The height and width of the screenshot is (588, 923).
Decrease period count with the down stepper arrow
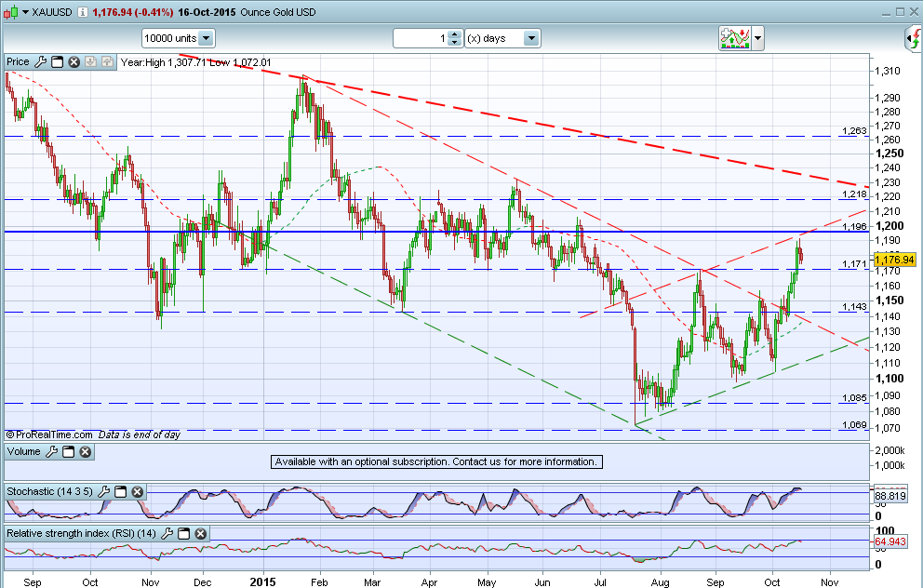click(455, 43)
